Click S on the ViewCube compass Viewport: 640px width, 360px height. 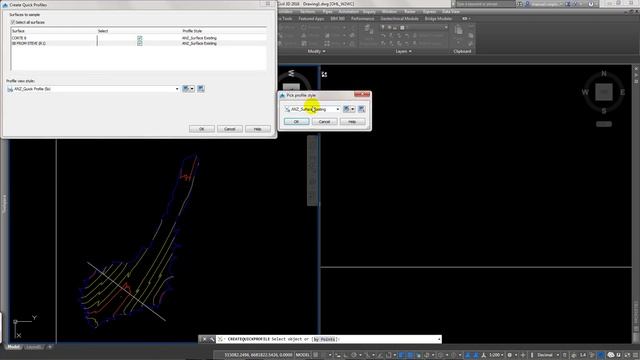[604, 111]
